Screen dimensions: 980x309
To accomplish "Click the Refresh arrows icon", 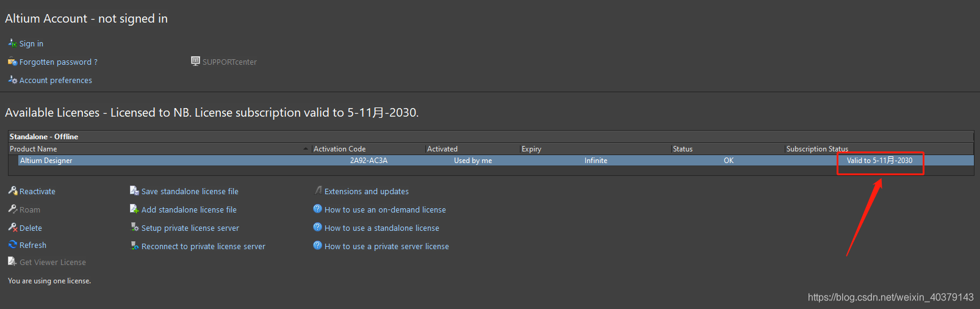I will [x=12, y=244].
